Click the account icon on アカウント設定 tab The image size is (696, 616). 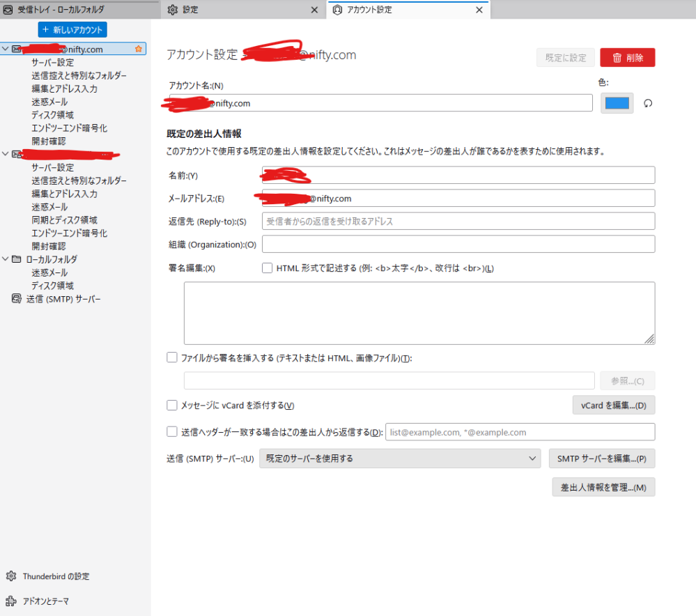tap(337, 9)
